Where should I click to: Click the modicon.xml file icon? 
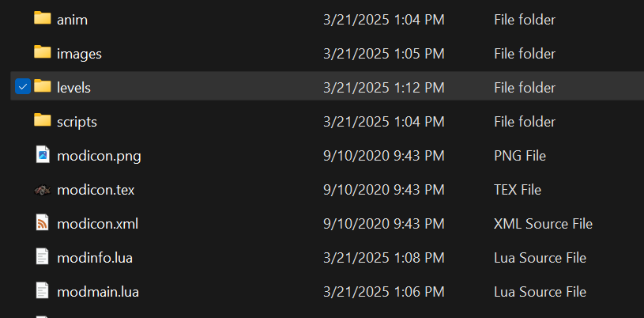(x=43, y=223)
